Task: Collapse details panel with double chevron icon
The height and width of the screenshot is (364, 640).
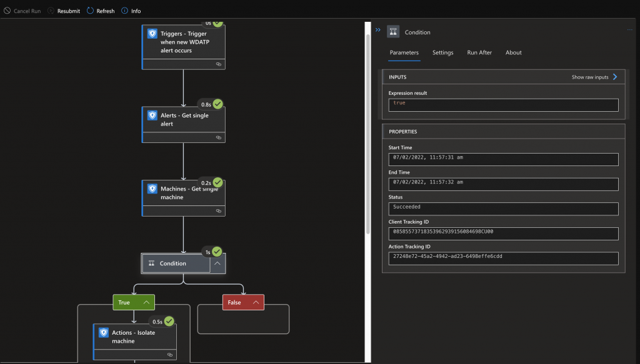Action: point(378,30)
